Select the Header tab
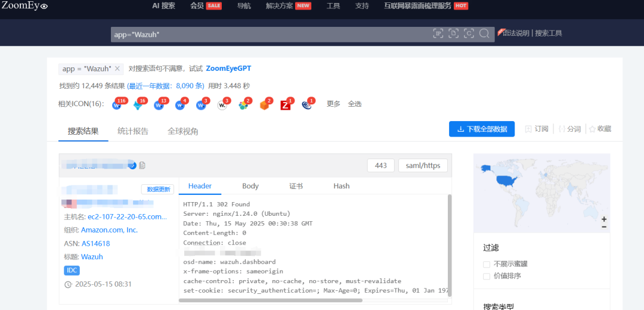Screen dimensions: 644x310 pyautogui.click(x=200, y=186)
